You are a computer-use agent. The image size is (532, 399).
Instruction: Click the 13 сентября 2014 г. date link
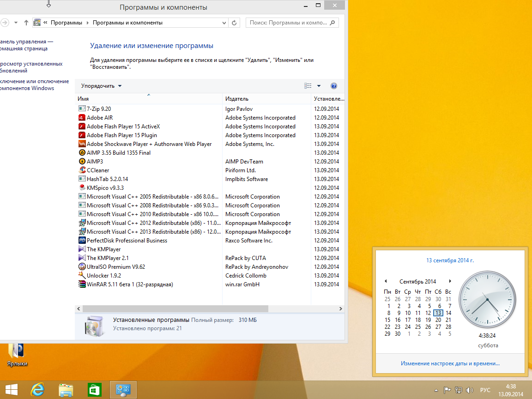click(x=450, y=260)
